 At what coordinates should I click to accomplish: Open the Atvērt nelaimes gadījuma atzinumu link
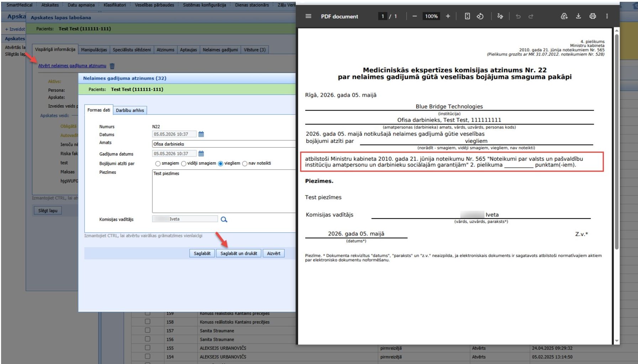72,66
